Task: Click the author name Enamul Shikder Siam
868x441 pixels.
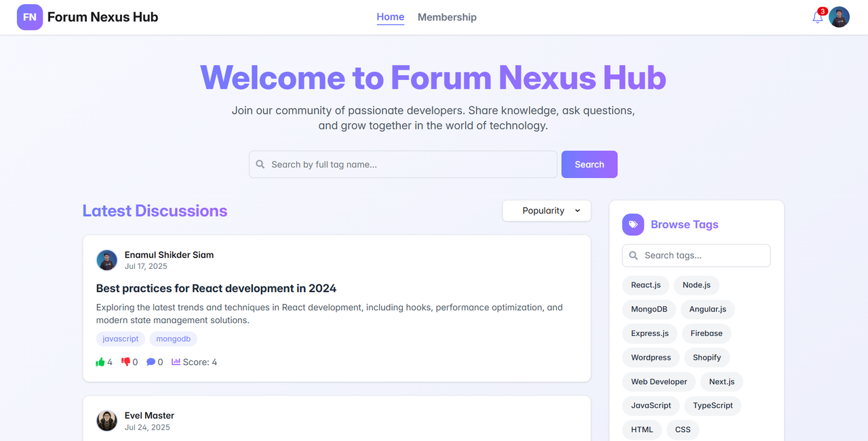Action: click(169, 255)
